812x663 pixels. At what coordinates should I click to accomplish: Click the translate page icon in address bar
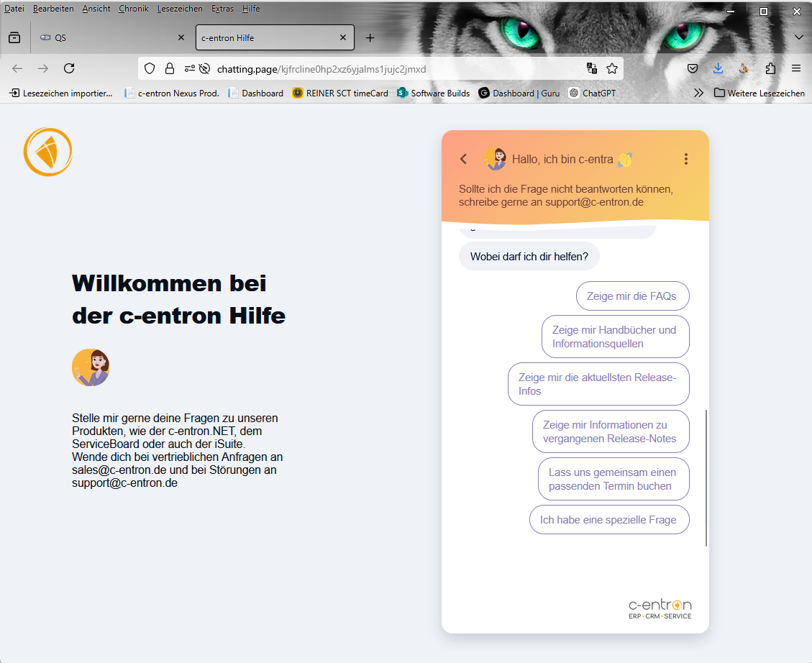(x=592, y=68)
